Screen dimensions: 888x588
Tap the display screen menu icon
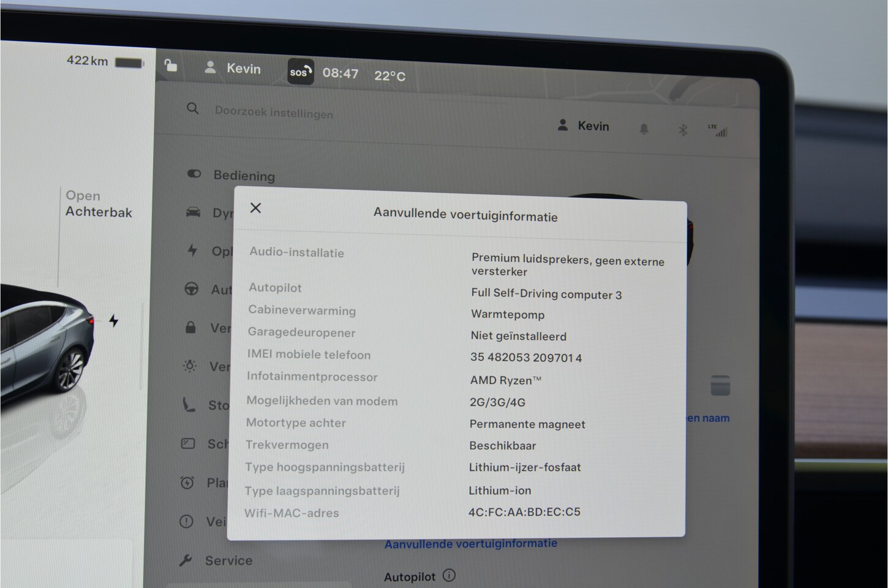188,443
